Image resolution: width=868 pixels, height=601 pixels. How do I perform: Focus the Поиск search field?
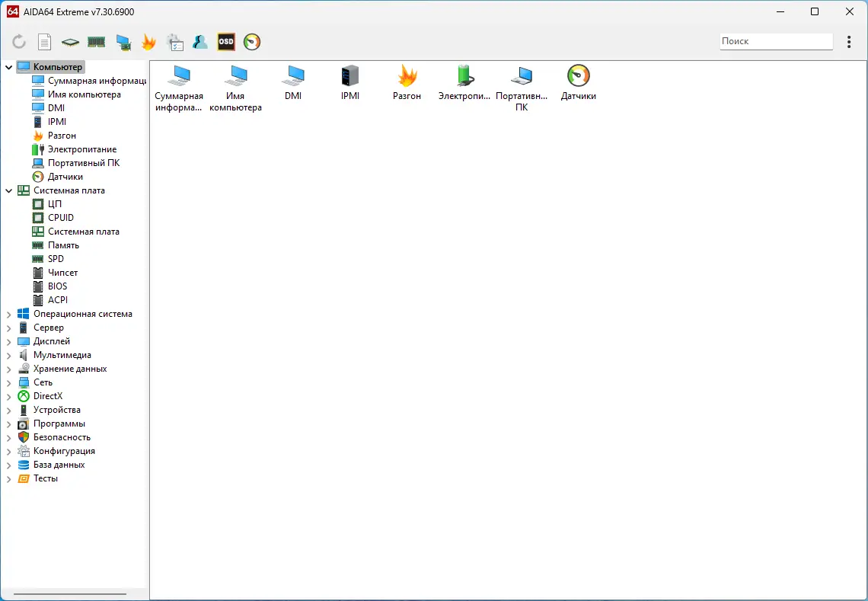776,41
